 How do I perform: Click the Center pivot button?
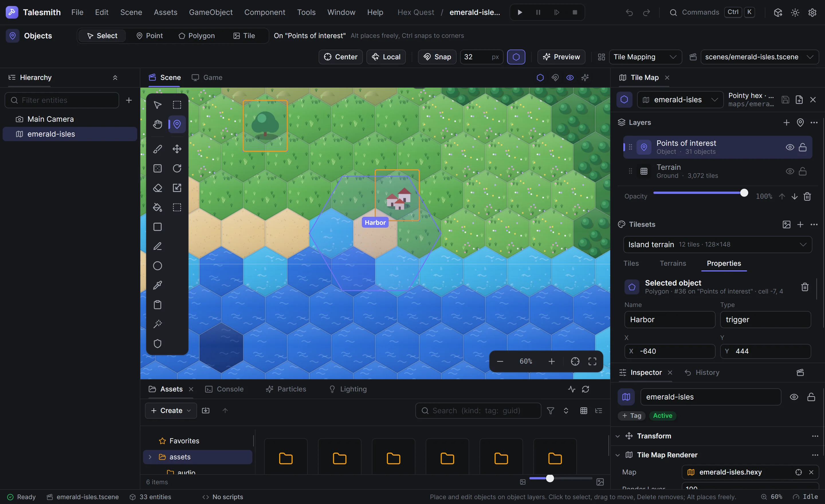(341, 57)
